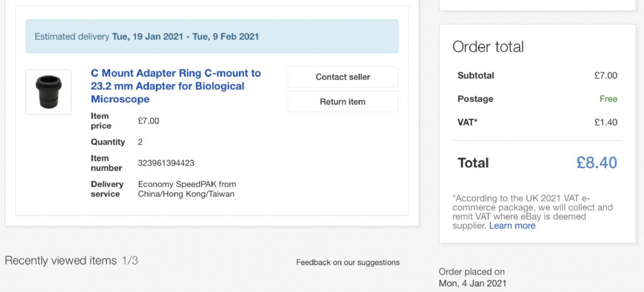Click the Quantity value 2
This screenshot has width=644, height=292.
coord(140,143)
